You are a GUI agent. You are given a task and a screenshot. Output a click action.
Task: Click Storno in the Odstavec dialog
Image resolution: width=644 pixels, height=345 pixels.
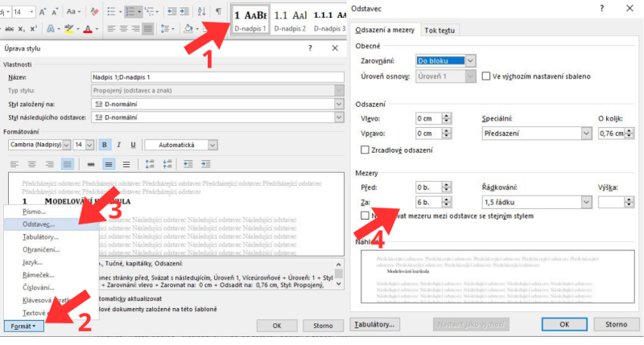[x=616, y=324]
